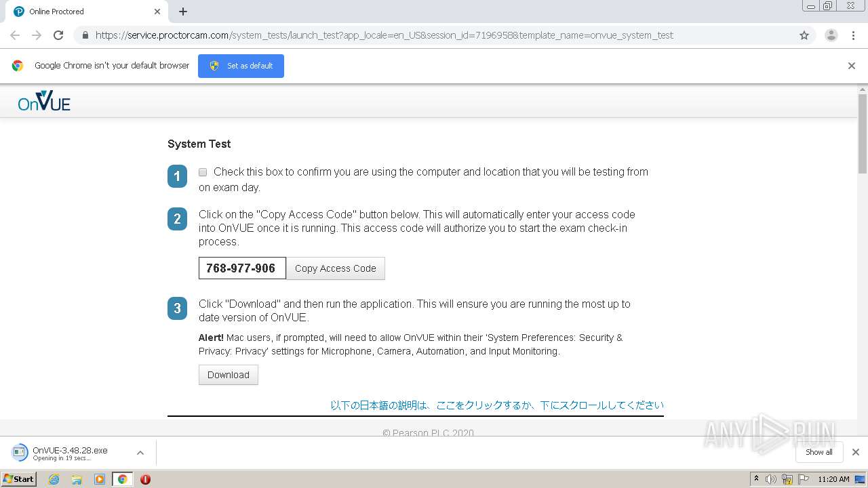Viewport: 868px width, 488px height.
Task: Focus the address bar URL
Action: click(384, 35)
